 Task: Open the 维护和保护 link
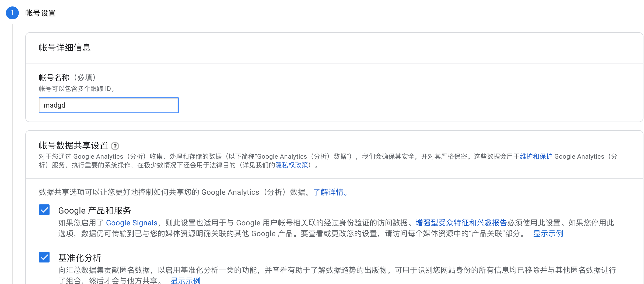[x=536, y=157]
